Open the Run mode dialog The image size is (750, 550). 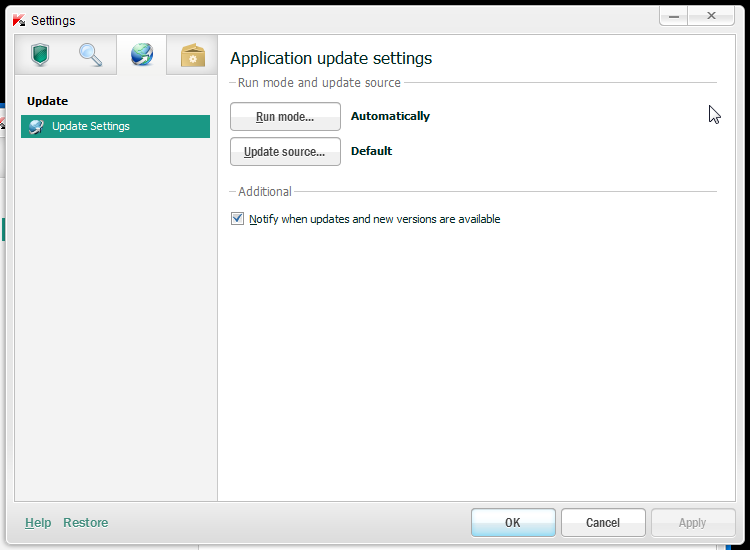(x=285, y=117)
